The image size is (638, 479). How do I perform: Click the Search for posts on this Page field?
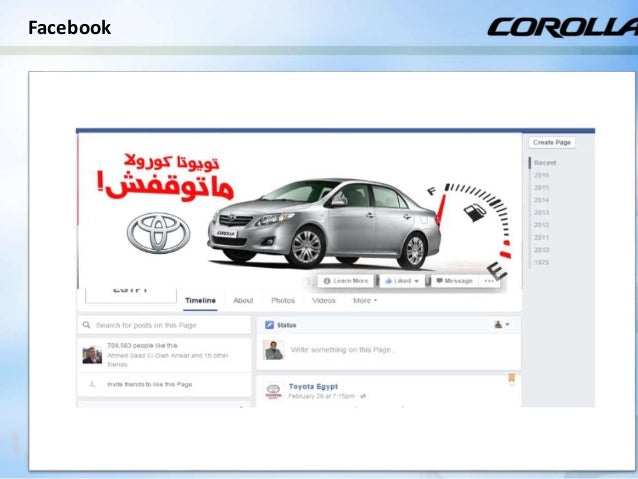[x=164, y=325]
